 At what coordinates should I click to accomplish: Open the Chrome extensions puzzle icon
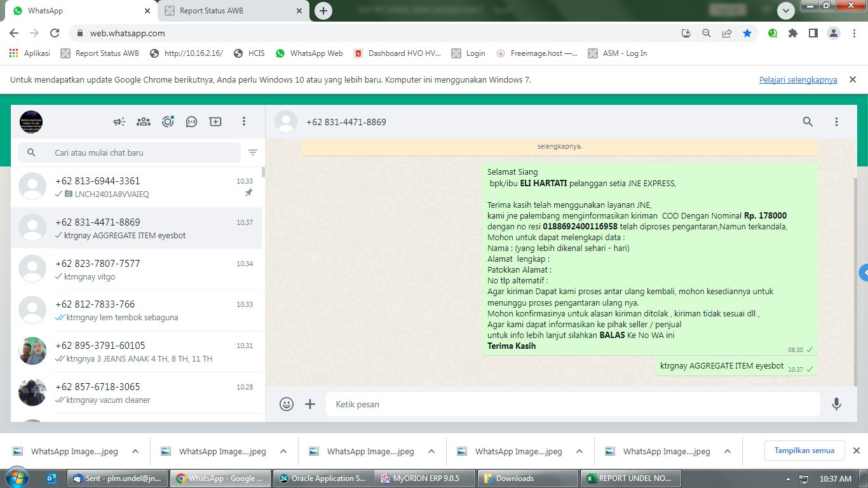(x=793, y=33)
